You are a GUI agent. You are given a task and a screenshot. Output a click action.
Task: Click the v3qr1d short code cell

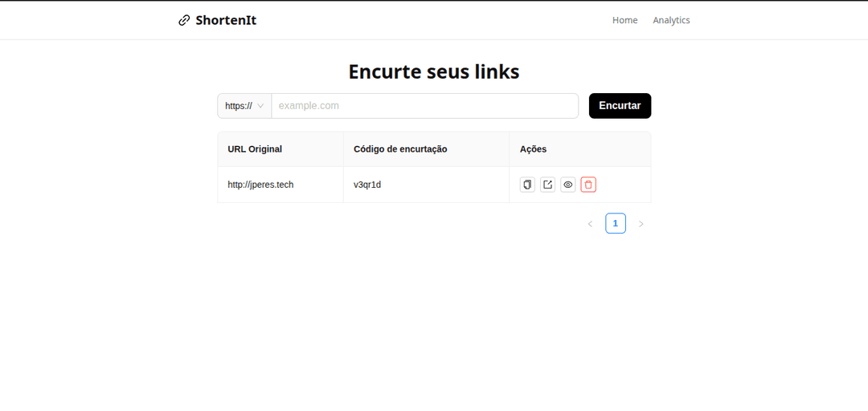pyautogui.click(x=367, y=185)
